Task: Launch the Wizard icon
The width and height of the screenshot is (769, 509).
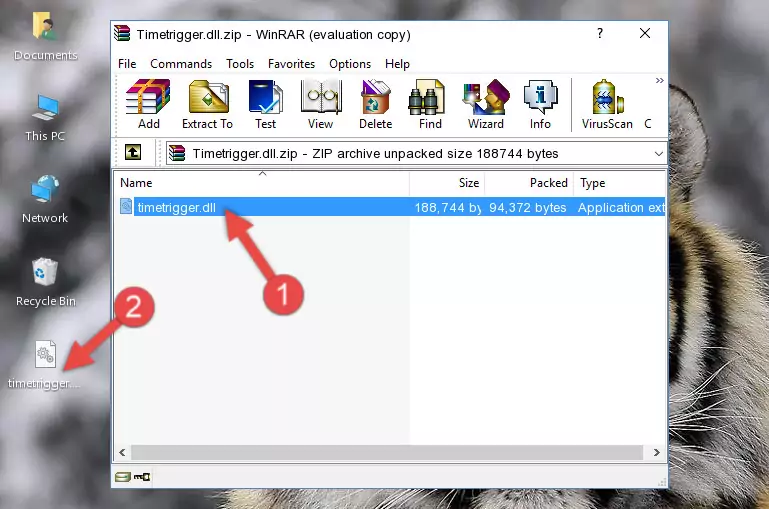Action: click(x=486, y=104)
